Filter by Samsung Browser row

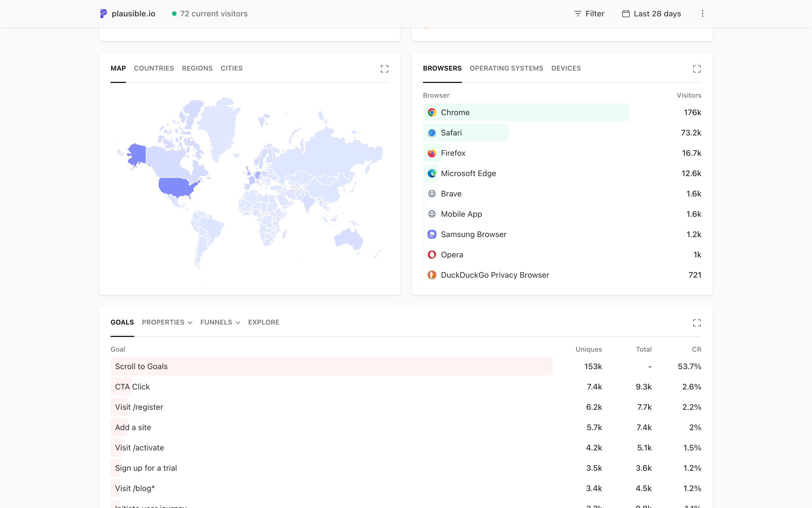pos(562,234)
